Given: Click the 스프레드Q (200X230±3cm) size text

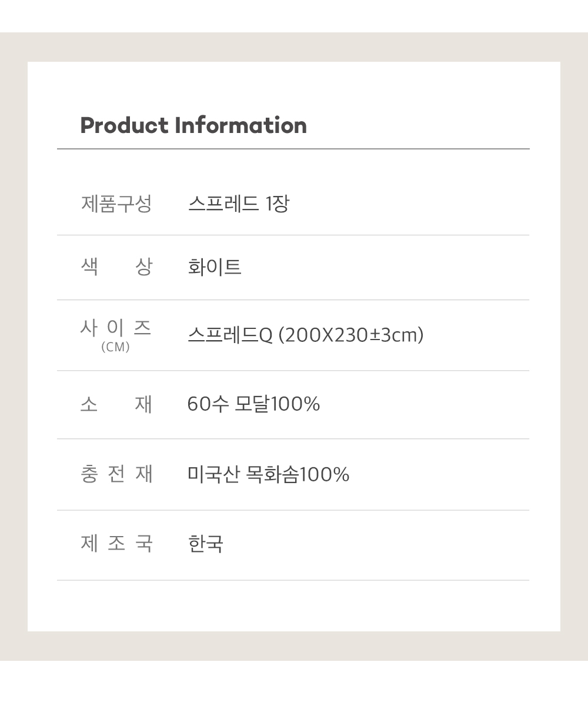Looking at the screenshot, I should click(306, 335).
